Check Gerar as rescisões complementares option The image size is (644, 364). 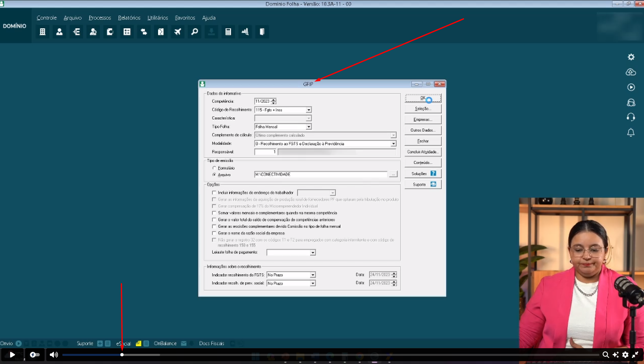214,226
